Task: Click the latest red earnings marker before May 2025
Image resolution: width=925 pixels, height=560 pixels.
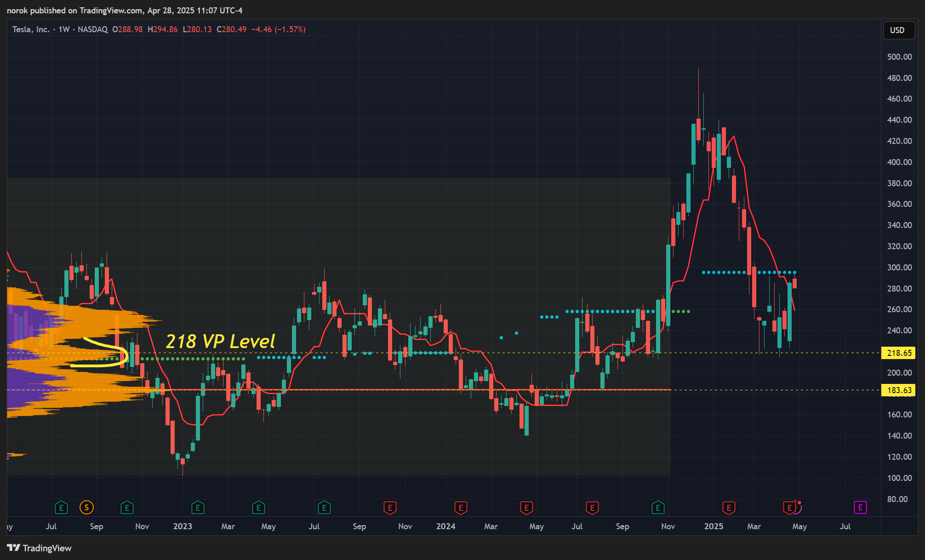Action: 789,508
